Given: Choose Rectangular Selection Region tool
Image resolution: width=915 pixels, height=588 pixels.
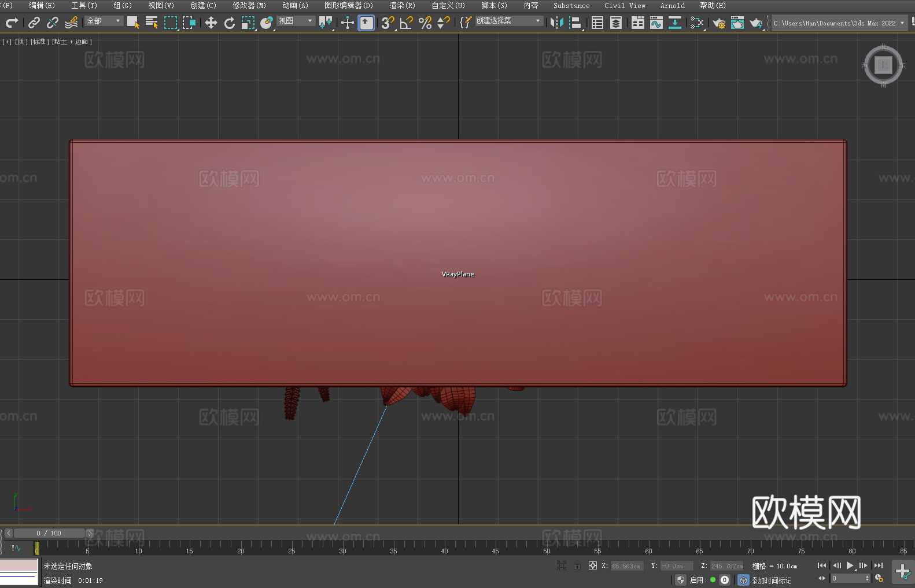Looking at the screenshot, I should [x=171, y=23].
